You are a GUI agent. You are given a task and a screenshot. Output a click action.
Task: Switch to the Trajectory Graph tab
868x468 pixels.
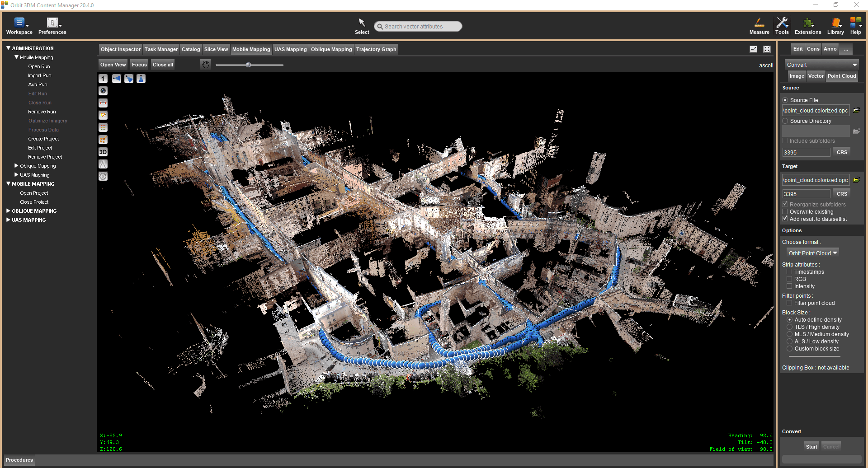[376, 49]
